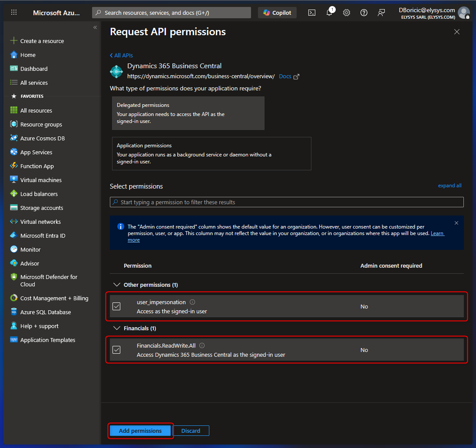The image size is (476, 448).
Task: Open Cloud Shell from top bar
Action: (312, 13)
